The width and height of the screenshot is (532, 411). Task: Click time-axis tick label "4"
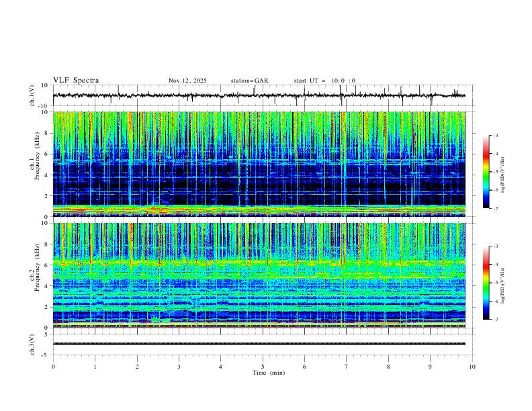(x=221, y=367)
